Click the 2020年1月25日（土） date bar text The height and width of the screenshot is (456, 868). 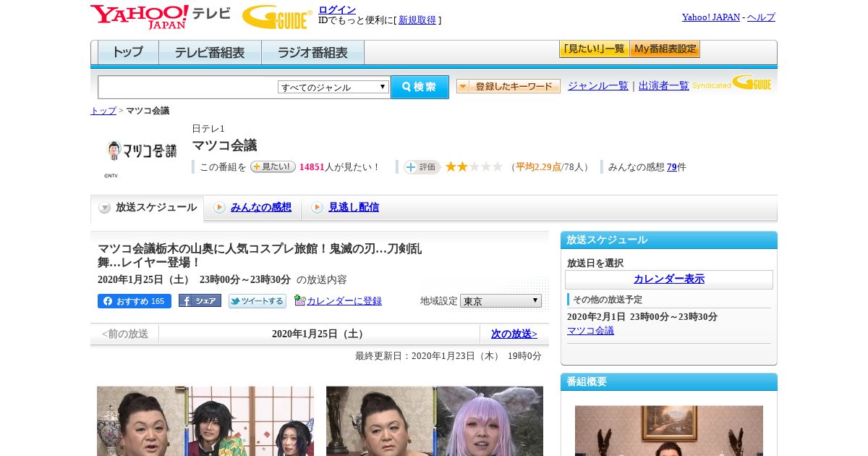tap(319, 334)
